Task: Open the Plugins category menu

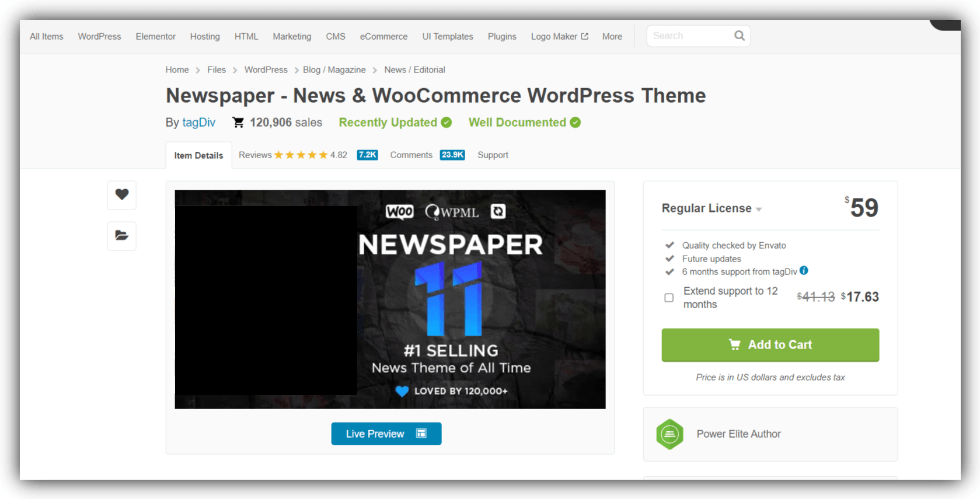Action: click(502, 36)
